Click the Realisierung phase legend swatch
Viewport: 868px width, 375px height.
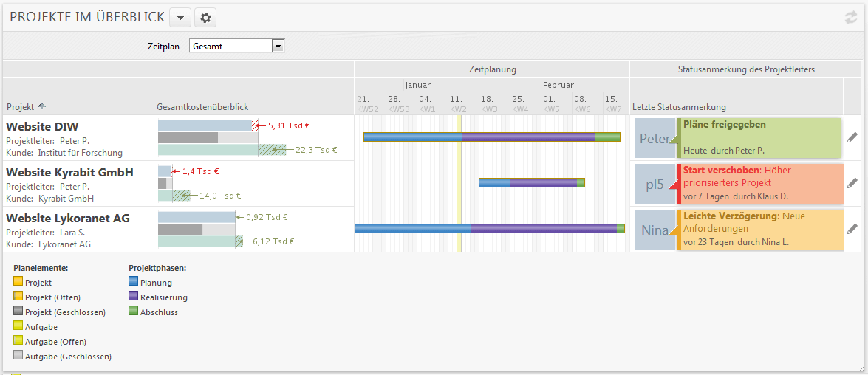pos(134,297)
